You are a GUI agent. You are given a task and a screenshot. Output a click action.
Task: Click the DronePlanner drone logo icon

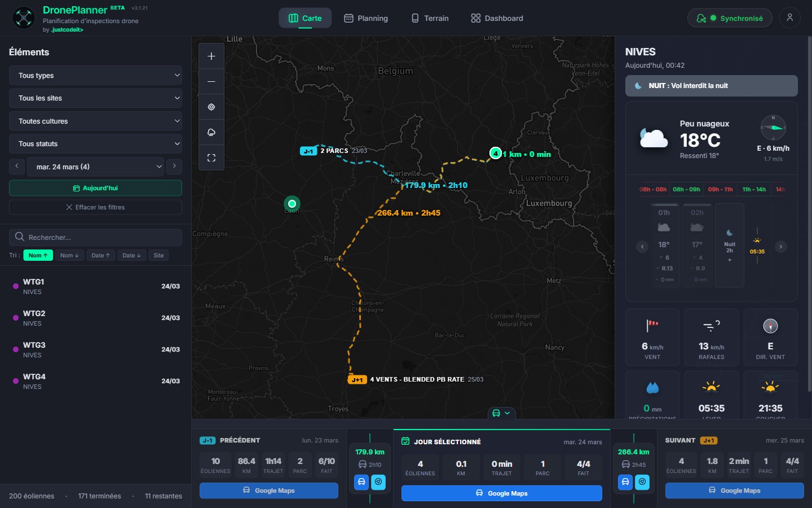click(24, 18)
